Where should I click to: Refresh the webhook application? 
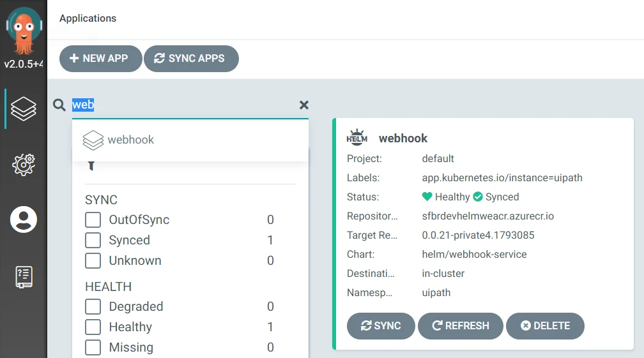461,326
